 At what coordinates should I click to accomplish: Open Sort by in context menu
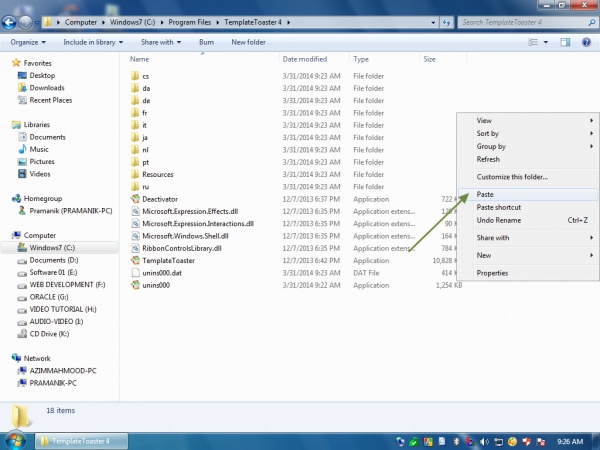(x=528, y=133)
